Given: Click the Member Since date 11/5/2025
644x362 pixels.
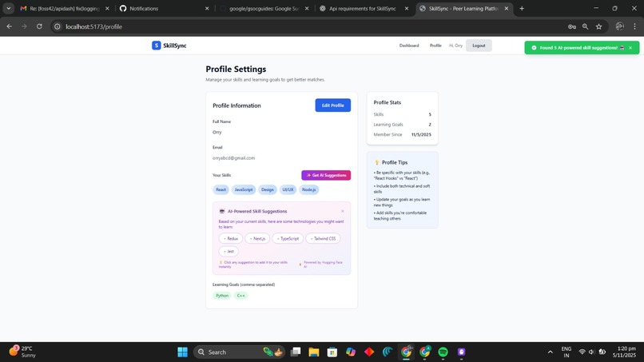Looking at the screenshot, I should point(421,134).
